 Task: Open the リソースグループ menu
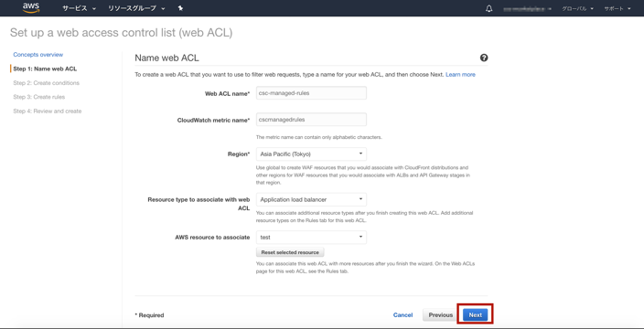tap(136, 8)
